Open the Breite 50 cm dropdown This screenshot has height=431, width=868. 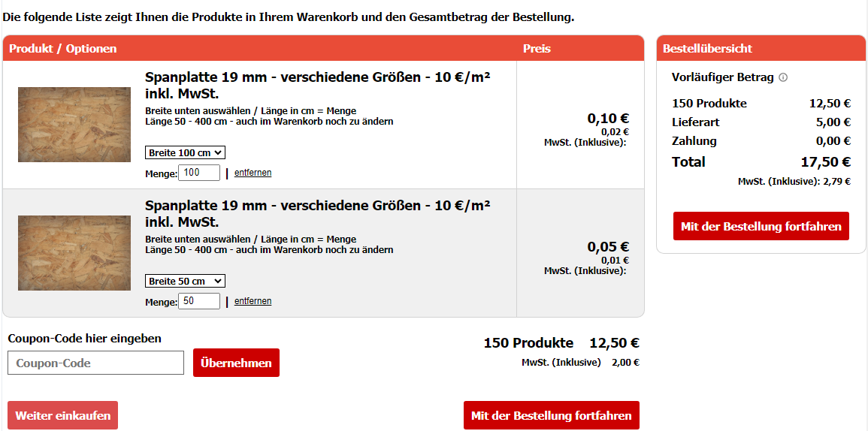185,281
